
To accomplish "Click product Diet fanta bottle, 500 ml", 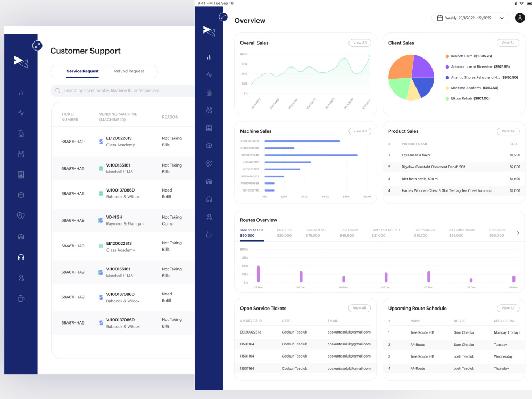I will pyautogui.click(x=420, y=179).
